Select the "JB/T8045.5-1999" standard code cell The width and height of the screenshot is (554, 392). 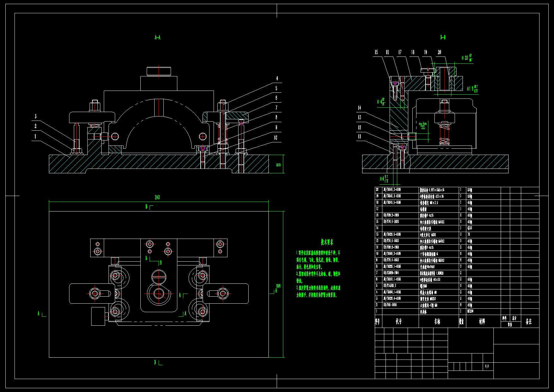(x=392, y=202)
